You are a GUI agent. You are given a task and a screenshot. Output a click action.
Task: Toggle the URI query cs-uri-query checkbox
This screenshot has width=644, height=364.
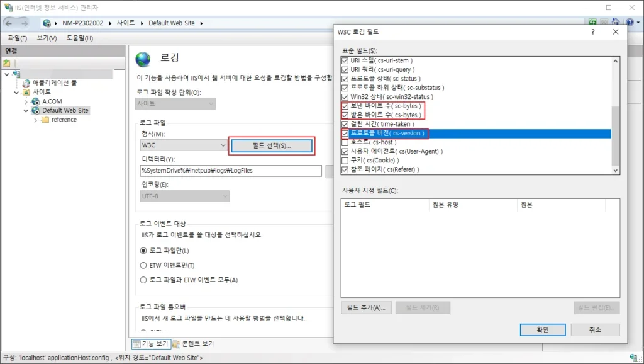345,69
